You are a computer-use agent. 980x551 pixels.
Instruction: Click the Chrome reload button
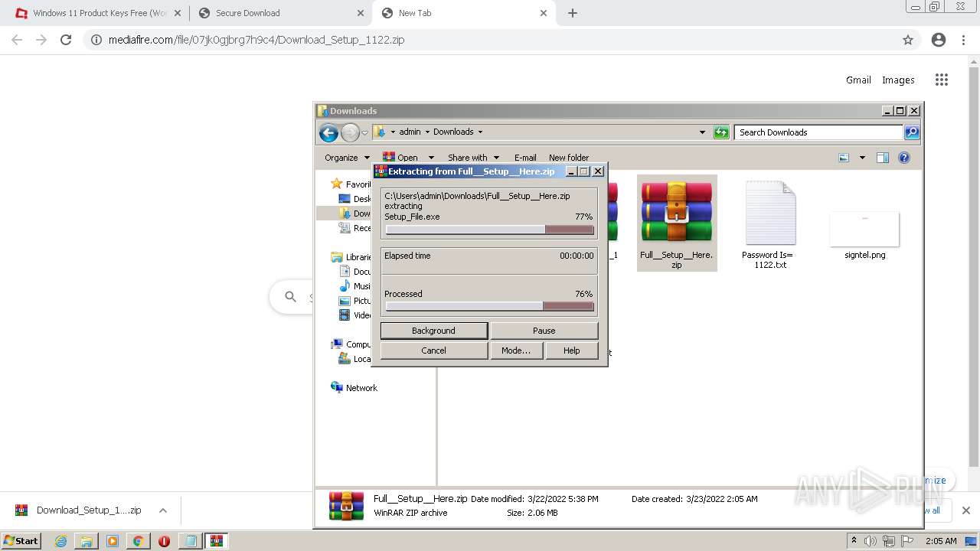tap(66, 40)
